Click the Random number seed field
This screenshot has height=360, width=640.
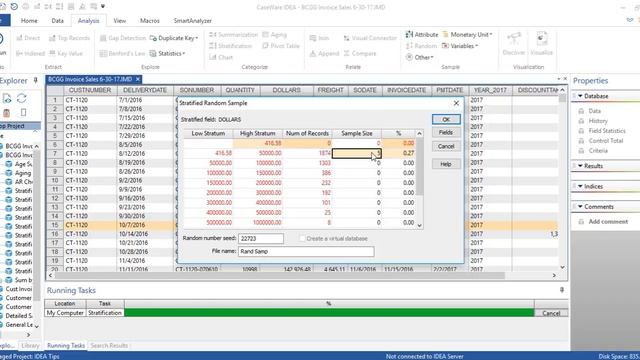(260, 238)
